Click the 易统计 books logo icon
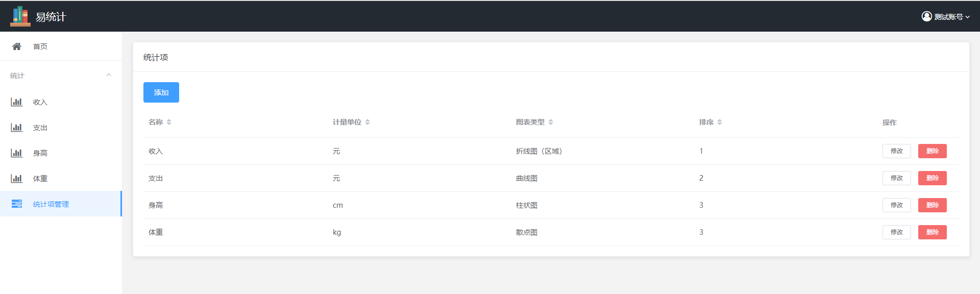Viewport: 980px width, 294px height. 20,16
